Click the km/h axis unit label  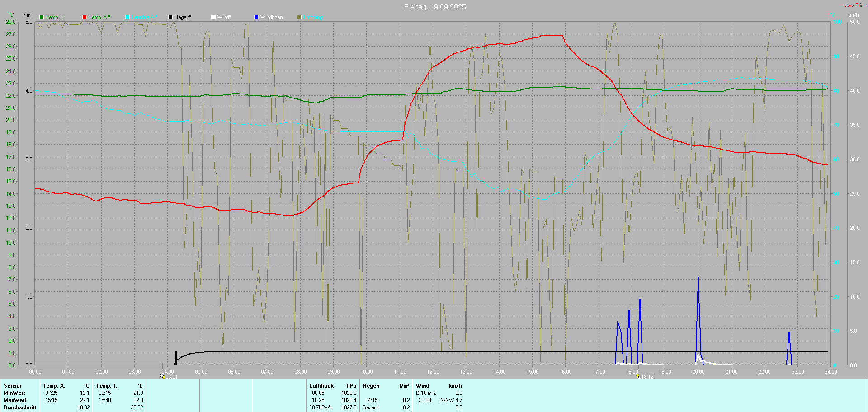coord(853,15)
